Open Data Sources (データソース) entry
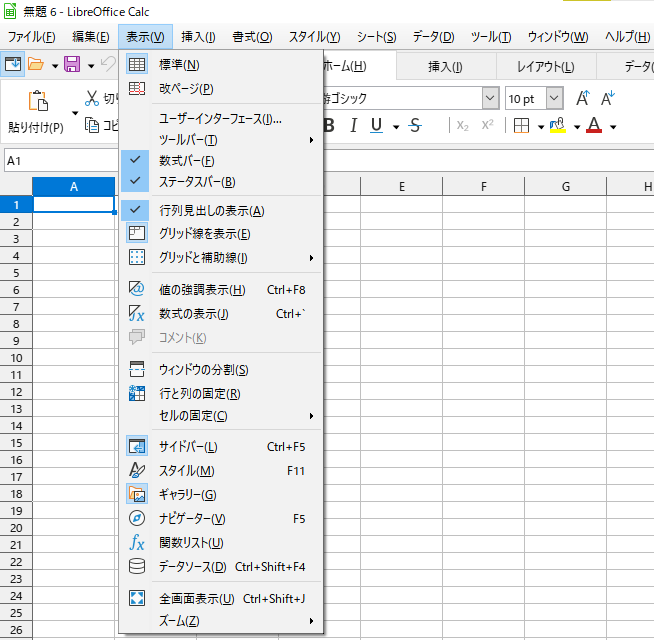Image resolution: width=654 pixels, height=640 pixels. [221, 567]
